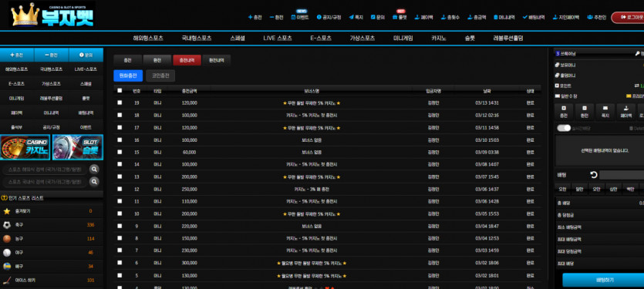
Task: Toggle the 실시간배당 switch in the bet slip
Action: pyautogui.click(x=564, y=128)
